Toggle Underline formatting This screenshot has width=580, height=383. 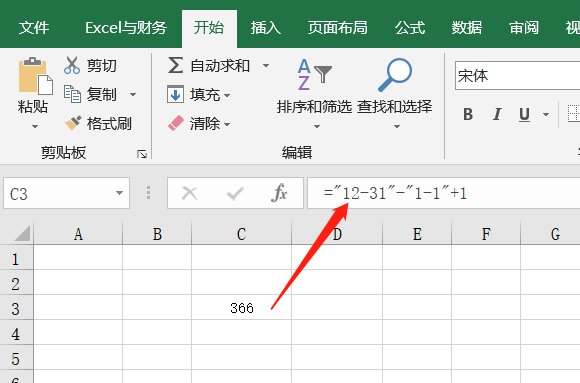tap(524, 114)
